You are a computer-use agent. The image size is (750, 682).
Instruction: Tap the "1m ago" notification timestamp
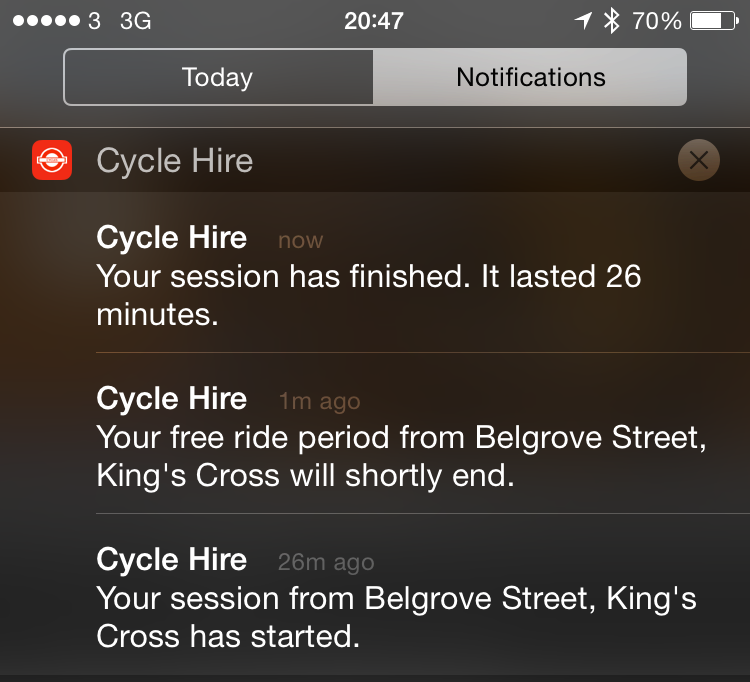(319, 401)
